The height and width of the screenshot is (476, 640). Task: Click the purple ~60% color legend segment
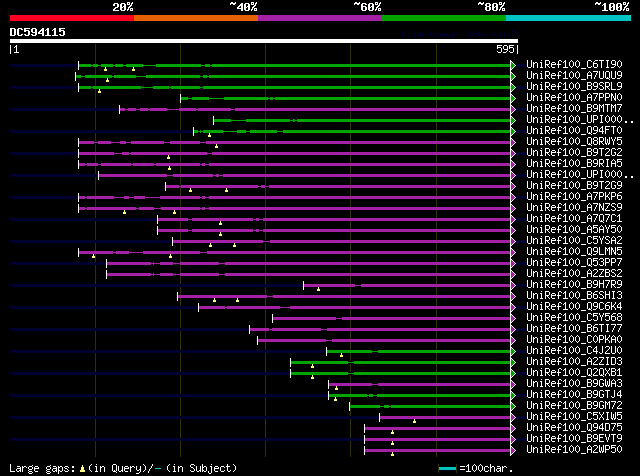point(320,18)
